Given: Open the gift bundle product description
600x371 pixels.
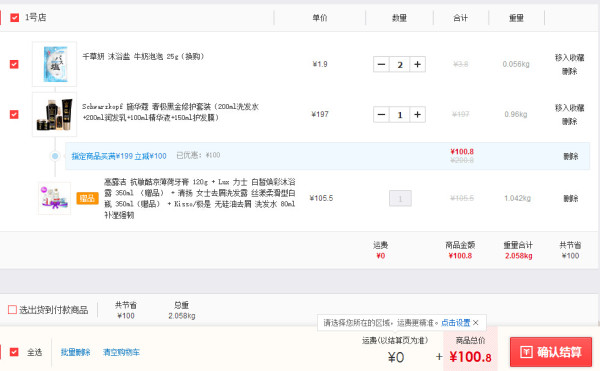Looking at the screenshot, I should [x=199, y=198].
